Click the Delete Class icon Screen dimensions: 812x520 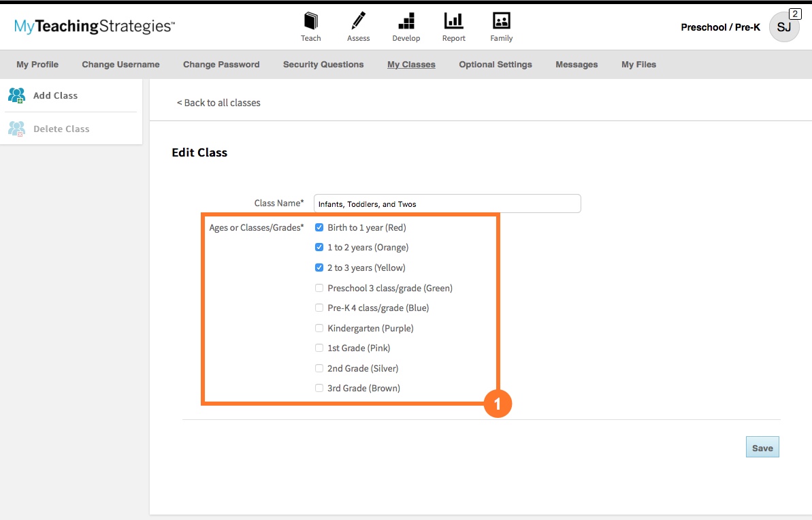[17, 129]
